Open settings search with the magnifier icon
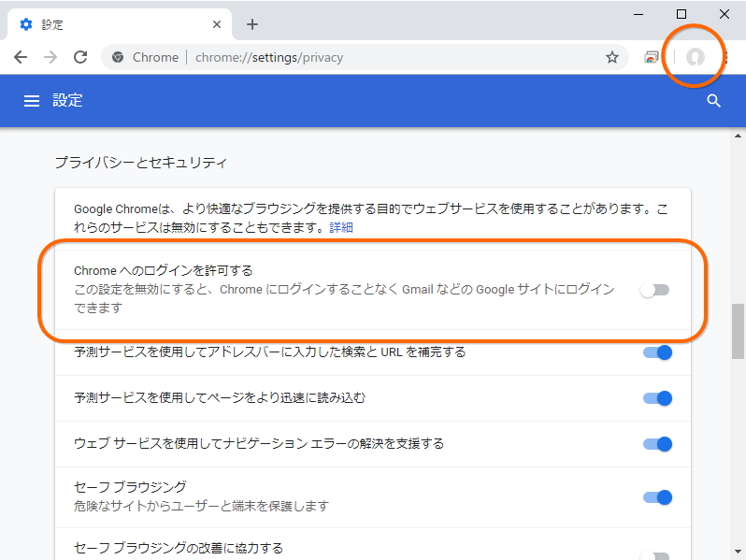Viewport: 746px width, 560px height. coord(713,101)
